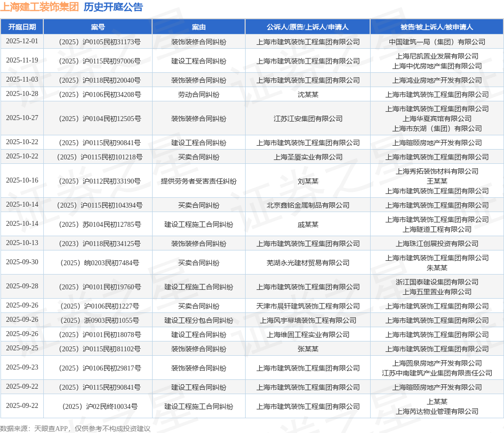Click the 被告/被上诉人/被申请人 column header

(437, 27)
